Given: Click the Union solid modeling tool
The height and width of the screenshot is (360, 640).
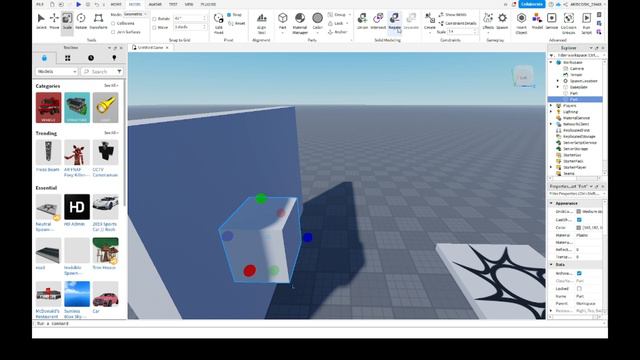Looking at the screenshot, I should [362, 21].
